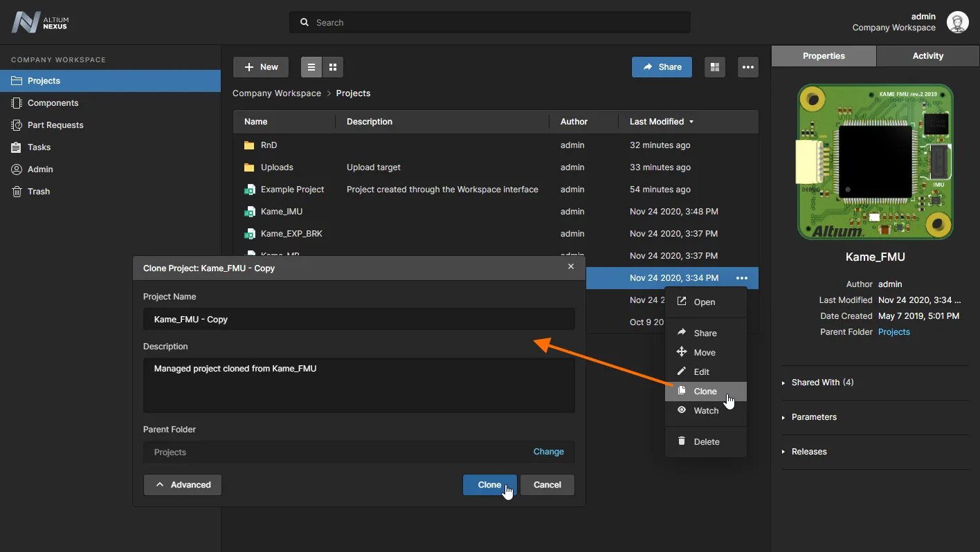Click the Upload target description cell
The height and width of the screenshot is (552, 980).
point(374,167)
